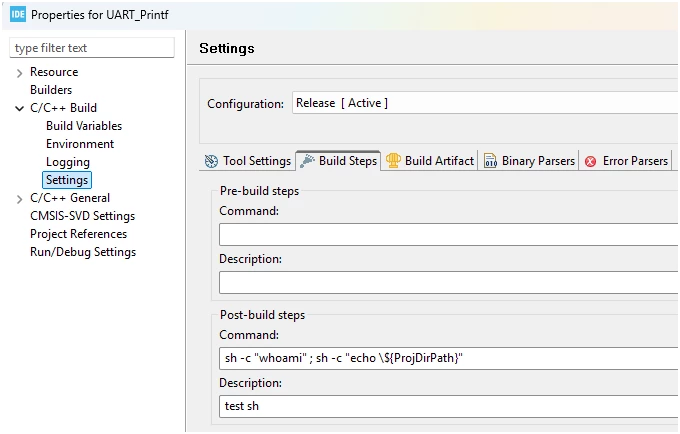Switch to the Tool Settings tab
This screenshot has height=434, width=680.
point(247,161)
